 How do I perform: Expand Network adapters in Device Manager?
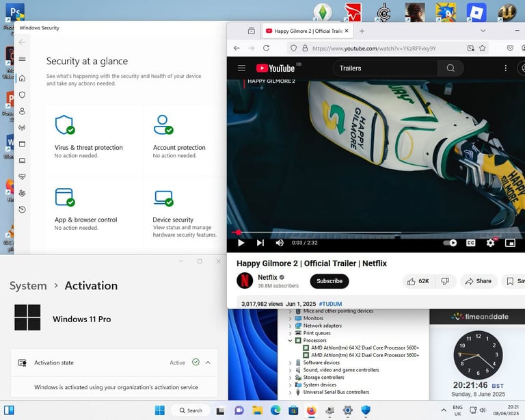[x=290, y=326]
